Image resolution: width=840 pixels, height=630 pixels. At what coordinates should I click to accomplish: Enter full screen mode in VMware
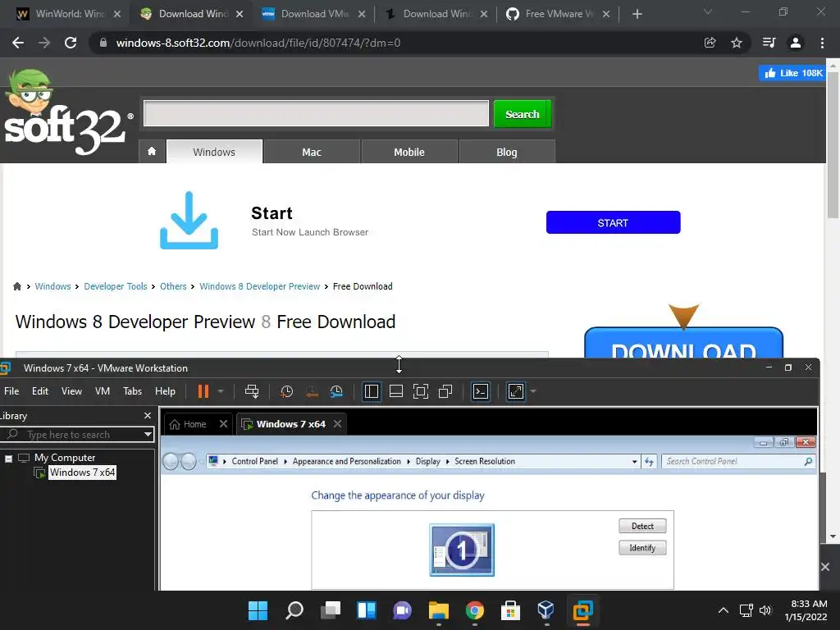coord(421,391)
